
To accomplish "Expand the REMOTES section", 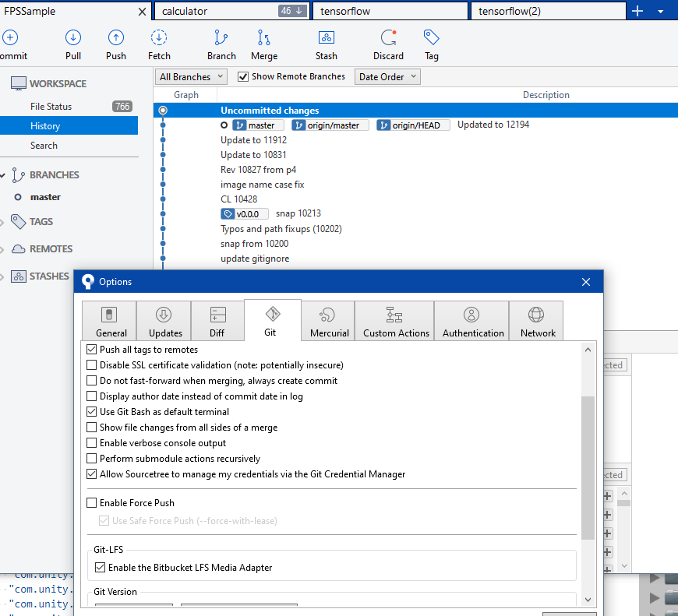I will coord(2,250).
